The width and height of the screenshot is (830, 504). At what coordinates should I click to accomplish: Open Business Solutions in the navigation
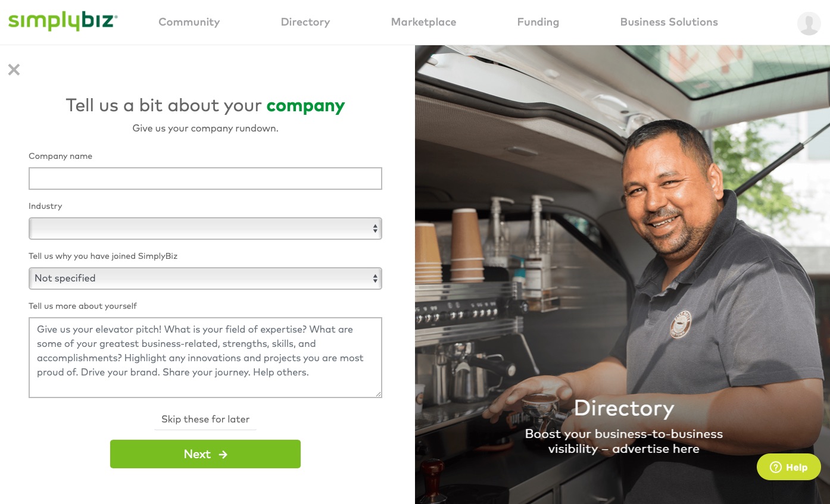click(x=669, y=22)
